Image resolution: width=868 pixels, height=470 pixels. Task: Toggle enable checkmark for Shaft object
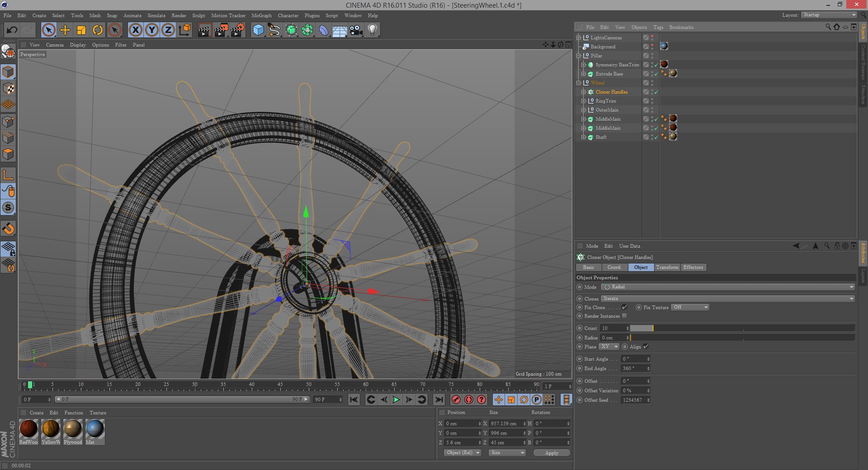[656, 137]
